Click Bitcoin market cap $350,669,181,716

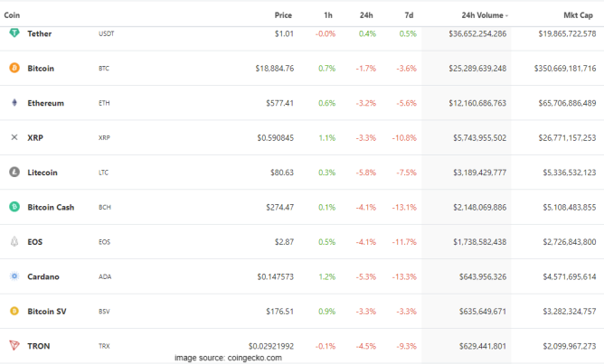(565, 69)
